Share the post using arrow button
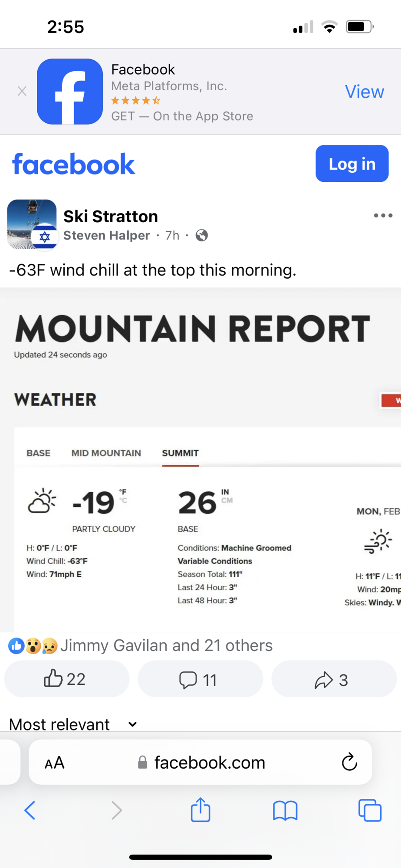The height and width of the screenshot is (868, 401). coord(334,679)
